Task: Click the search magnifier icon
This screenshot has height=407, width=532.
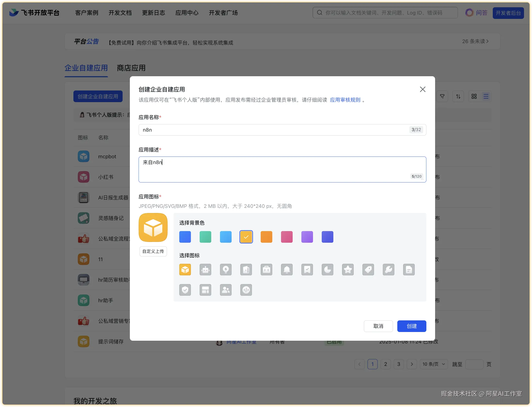Action: tap(320, 13)
